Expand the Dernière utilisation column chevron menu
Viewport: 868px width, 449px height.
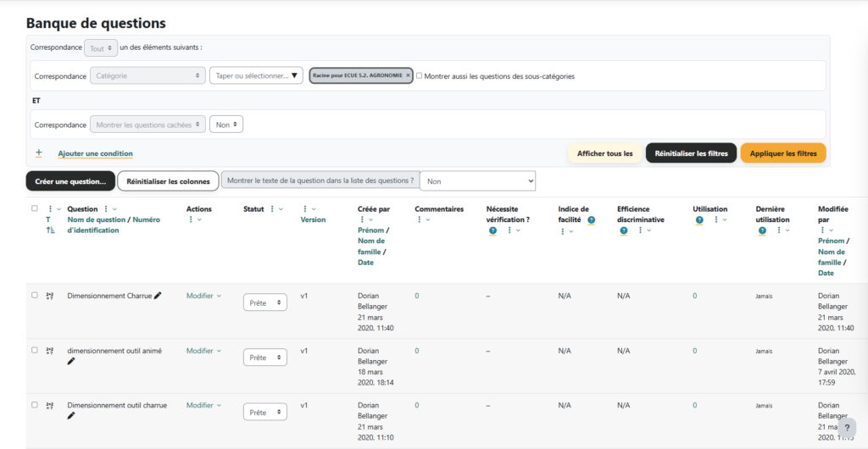[x=787, y=230]
